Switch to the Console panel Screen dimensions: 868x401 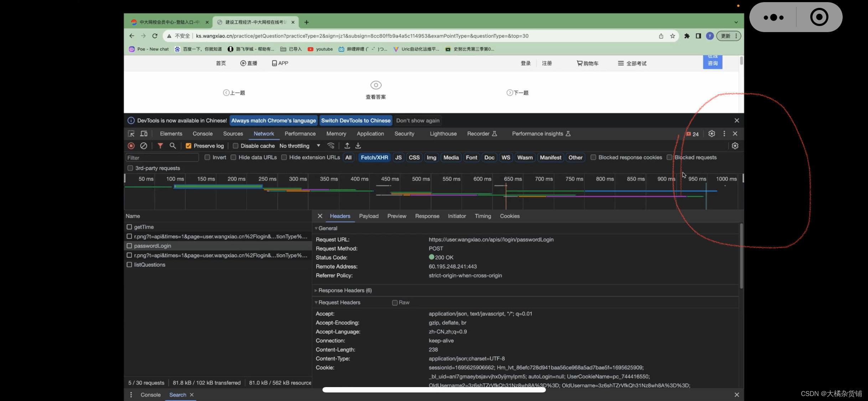(x=203, y=134)
